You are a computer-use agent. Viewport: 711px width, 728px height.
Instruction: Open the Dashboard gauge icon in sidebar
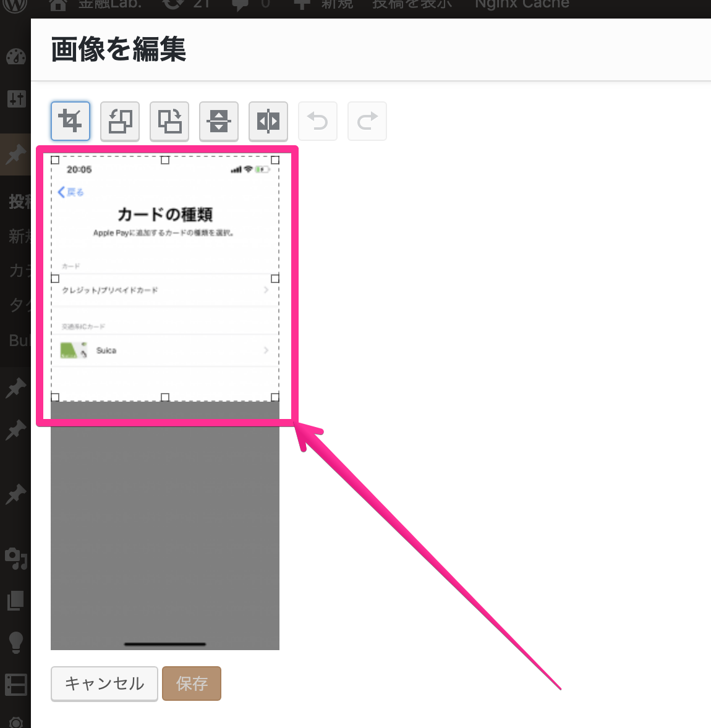(x=16, y=57)
